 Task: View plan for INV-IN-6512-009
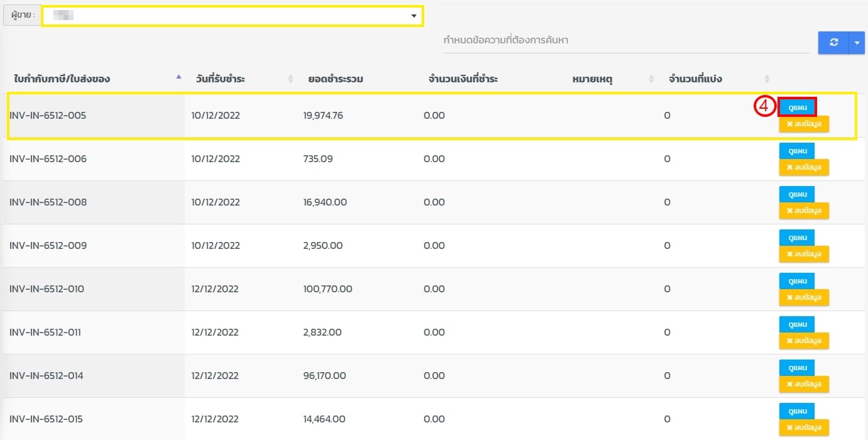pos(796,238)
